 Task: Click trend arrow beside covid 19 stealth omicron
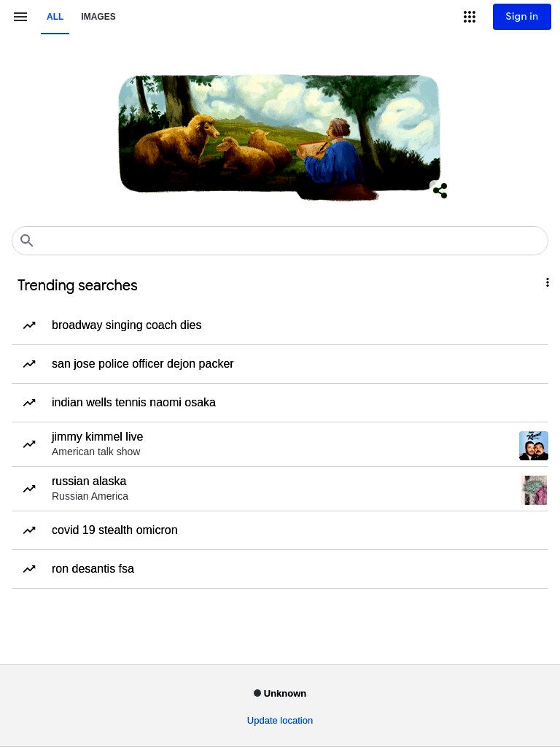[x=29, y=530]
